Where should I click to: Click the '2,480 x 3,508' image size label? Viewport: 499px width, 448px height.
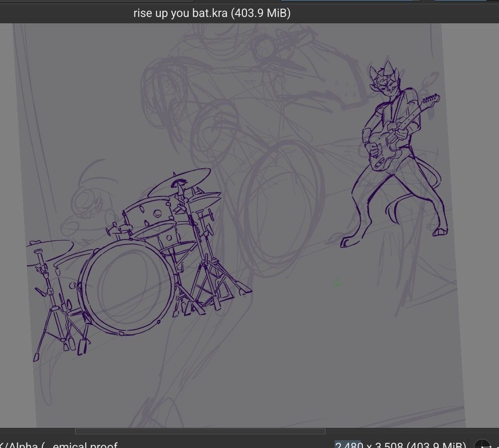[400, 445]
